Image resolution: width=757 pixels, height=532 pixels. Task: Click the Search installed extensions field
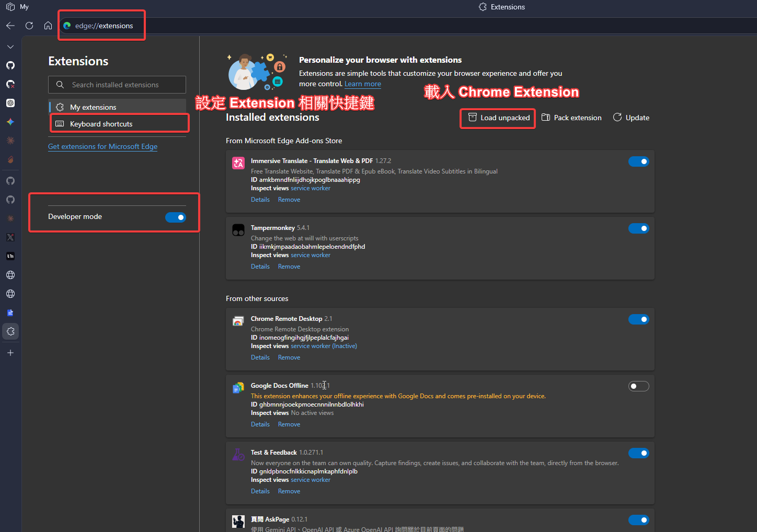117,85
